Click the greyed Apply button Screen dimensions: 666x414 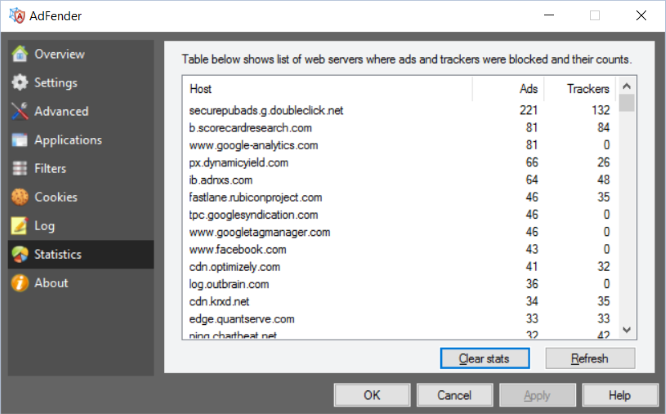point(537,395)
